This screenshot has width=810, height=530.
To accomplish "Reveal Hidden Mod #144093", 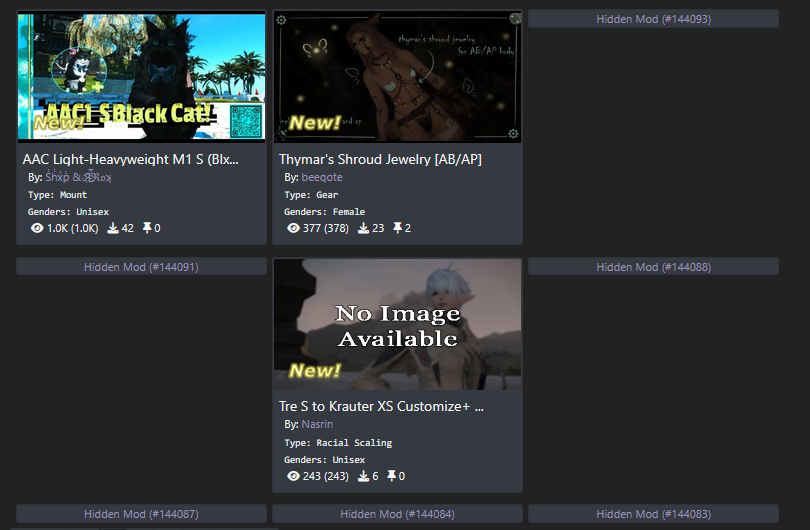I will tap(653, 19).
